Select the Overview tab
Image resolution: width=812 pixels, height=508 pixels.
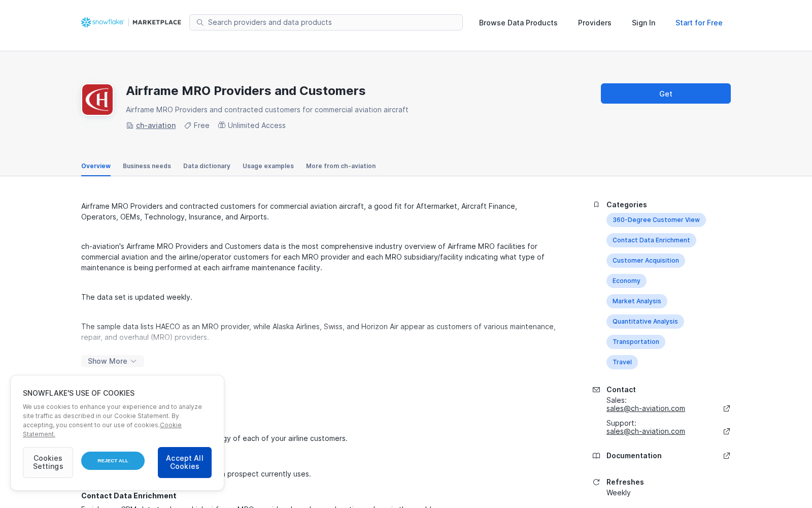point(96,166)
